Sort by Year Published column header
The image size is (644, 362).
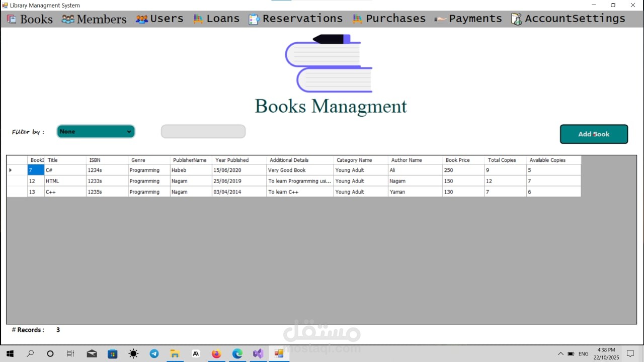tap(239, 160)
